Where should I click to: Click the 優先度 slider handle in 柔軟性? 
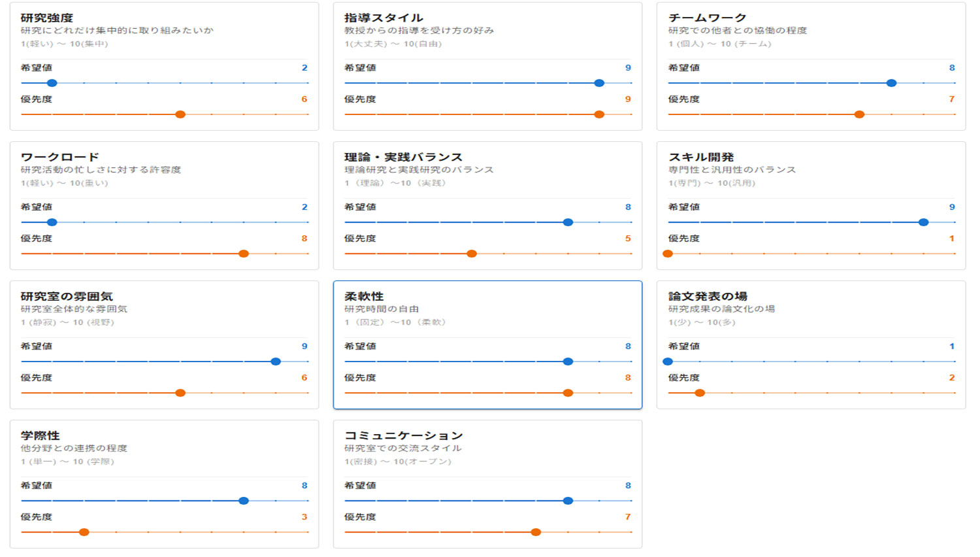coord(568,393)
